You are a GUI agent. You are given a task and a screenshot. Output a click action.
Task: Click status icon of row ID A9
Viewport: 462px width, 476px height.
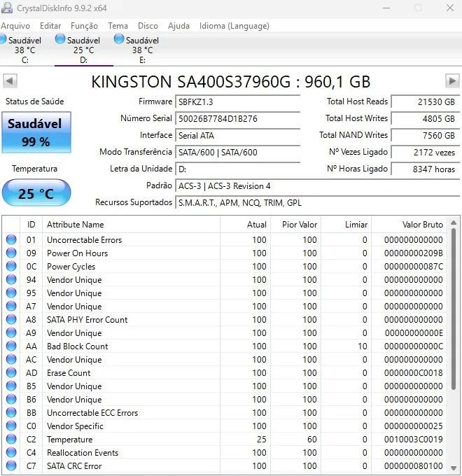tap(11, 332)
